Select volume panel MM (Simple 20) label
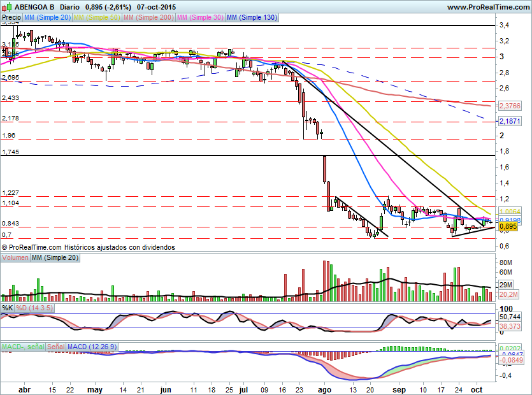 [x=55, y=257]
